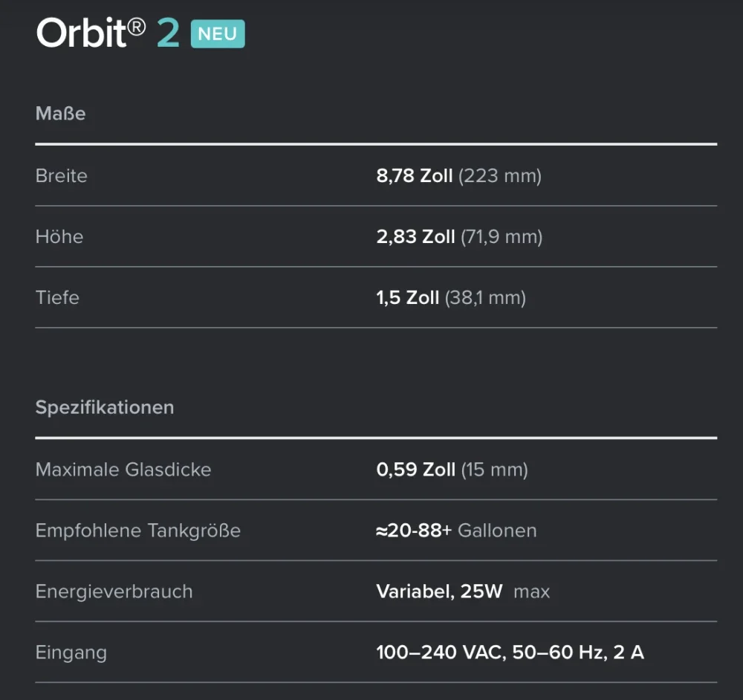The width and height of the screenshot is (743, 700).
Task: Click the Höhe row label
Action: tap(59, 237)
